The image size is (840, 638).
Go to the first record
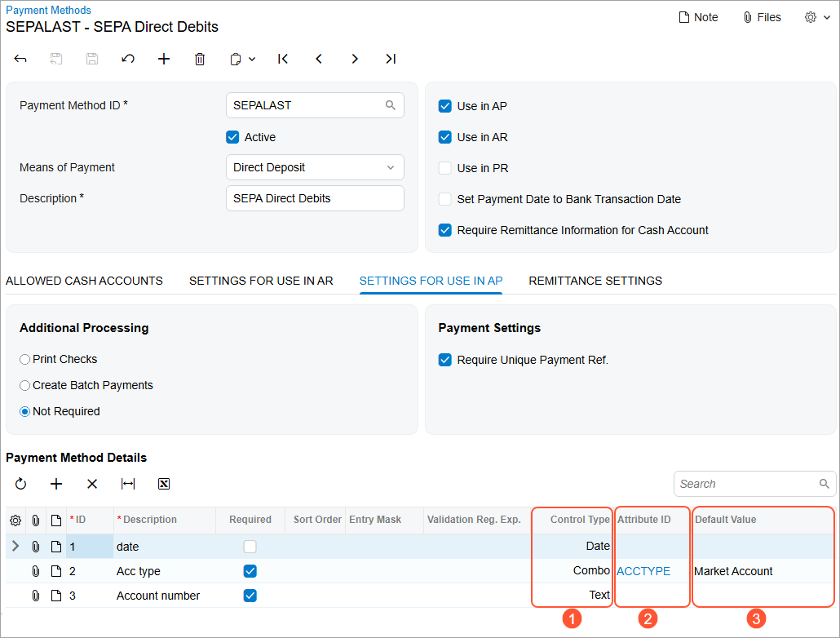pyautogui.click(x=283, y=59)
